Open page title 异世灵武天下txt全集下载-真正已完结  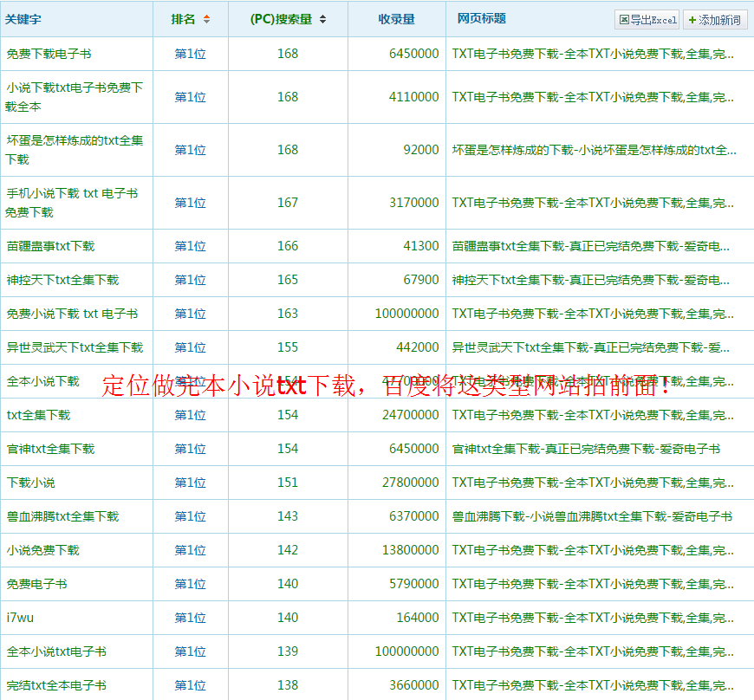click(x=590, y=347)
